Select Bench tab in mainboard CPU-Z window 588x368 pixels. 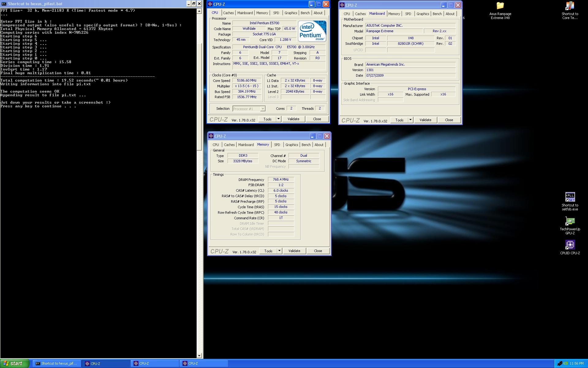click(437, 14)
